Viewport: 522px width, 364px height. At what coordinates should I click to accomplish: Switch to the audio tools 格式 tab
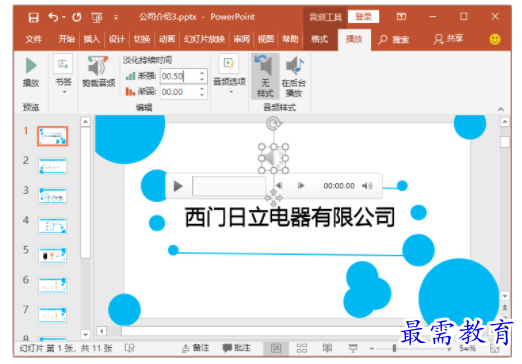319,39
